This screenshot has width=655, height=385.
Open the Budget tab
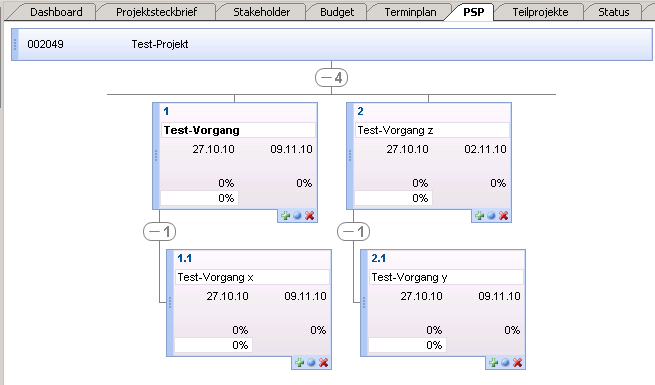coord(337,12)
